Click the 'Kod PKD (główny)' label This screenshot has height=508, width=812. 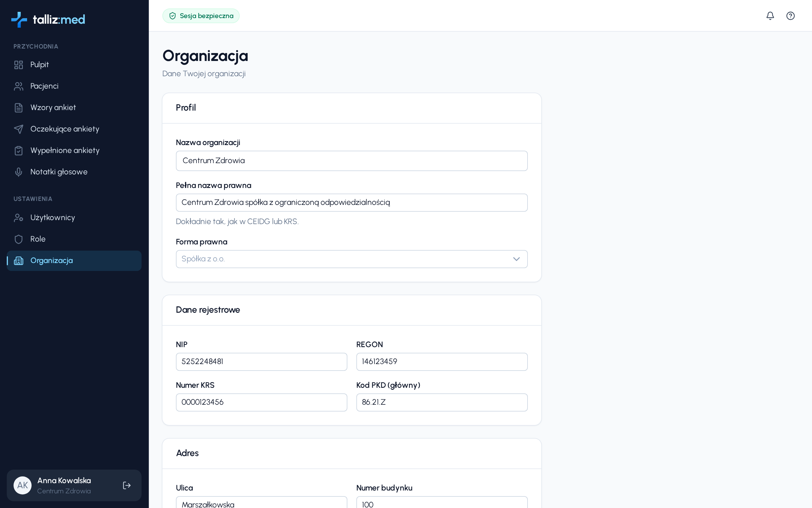tap(388, 385)
